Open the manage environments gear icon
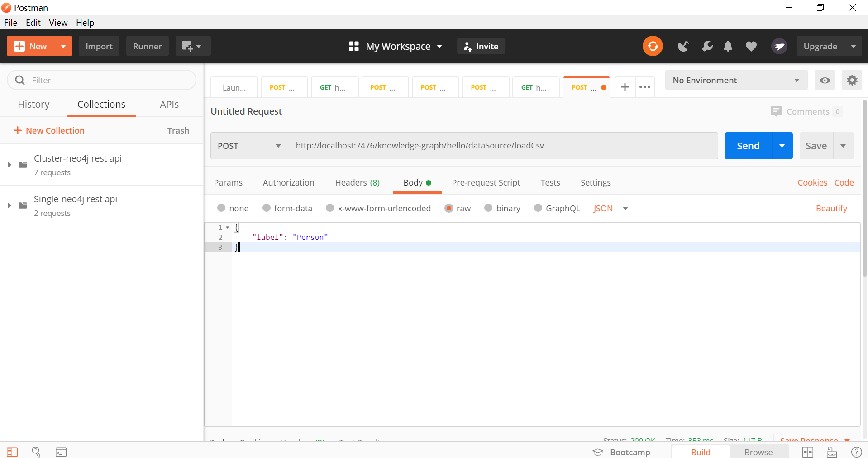Viewport: 868px width, 458px height. (852, 80)
